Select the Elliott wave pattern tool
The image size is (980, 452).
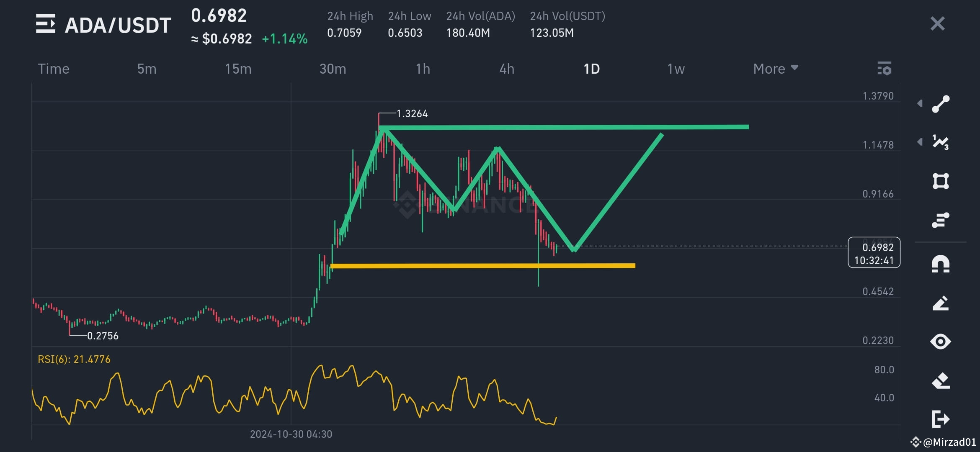pyautogui.click(x=941, y=142)
